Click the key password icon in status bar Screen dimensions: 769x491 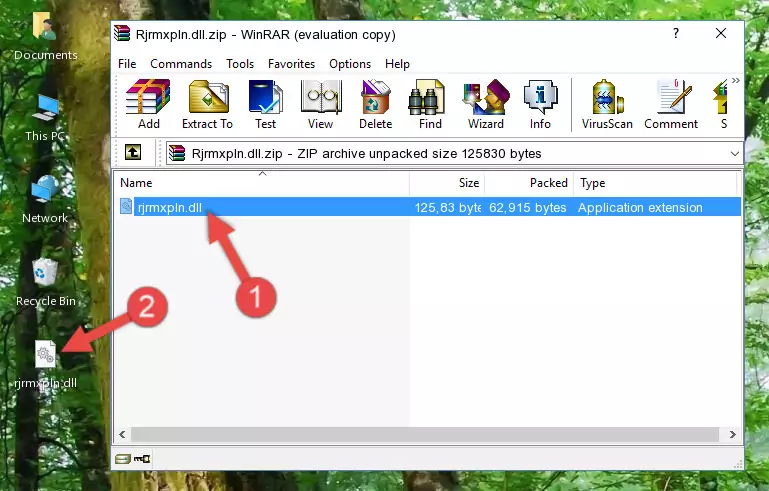click(142, 459)
